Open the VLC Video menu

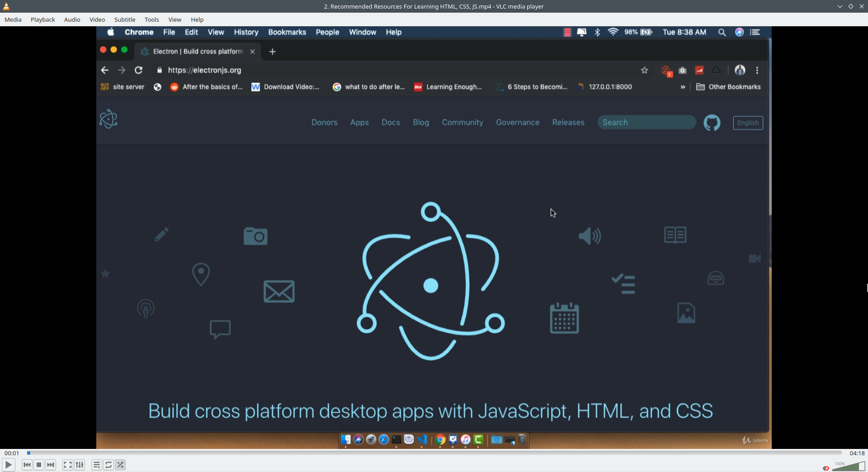[97, 19]
